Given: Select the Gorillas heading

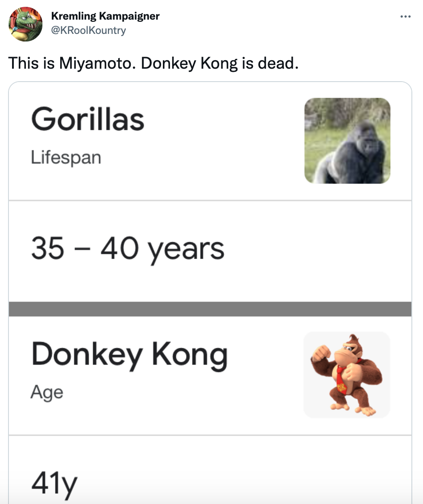Looking at the screenshot, I should pos(88,120).
